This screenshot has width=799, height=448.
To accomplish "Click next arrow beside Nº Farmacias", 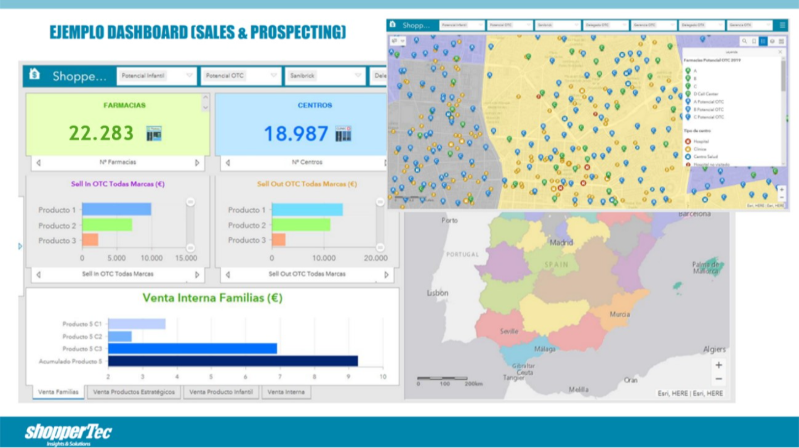I will click(197, 162).
